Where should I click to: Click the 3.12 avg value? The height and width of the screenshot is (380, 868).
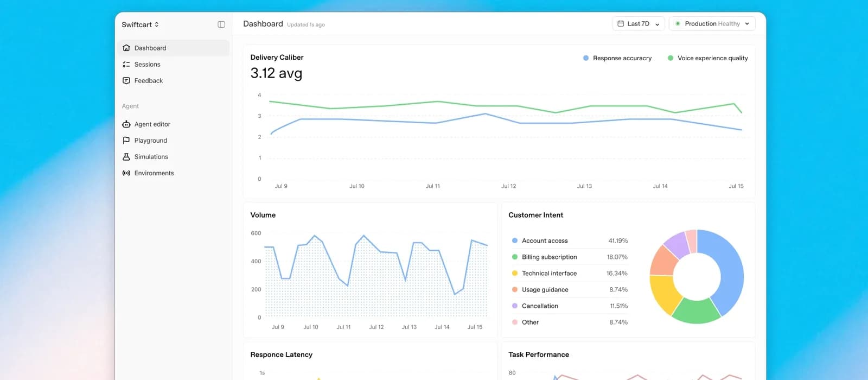click(x=276, y=73)
